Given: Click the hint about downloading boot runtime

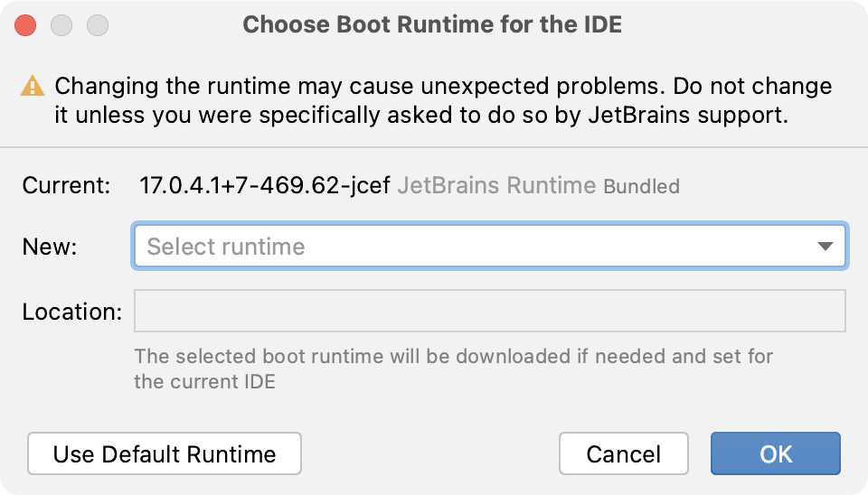Looking at the screenshot, I should pyautogui.click(x=453, y=369).
